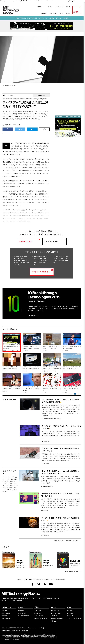Open the search magnifier in top navigation
This screenshot has height=644, width=85.
pos(69,7)
